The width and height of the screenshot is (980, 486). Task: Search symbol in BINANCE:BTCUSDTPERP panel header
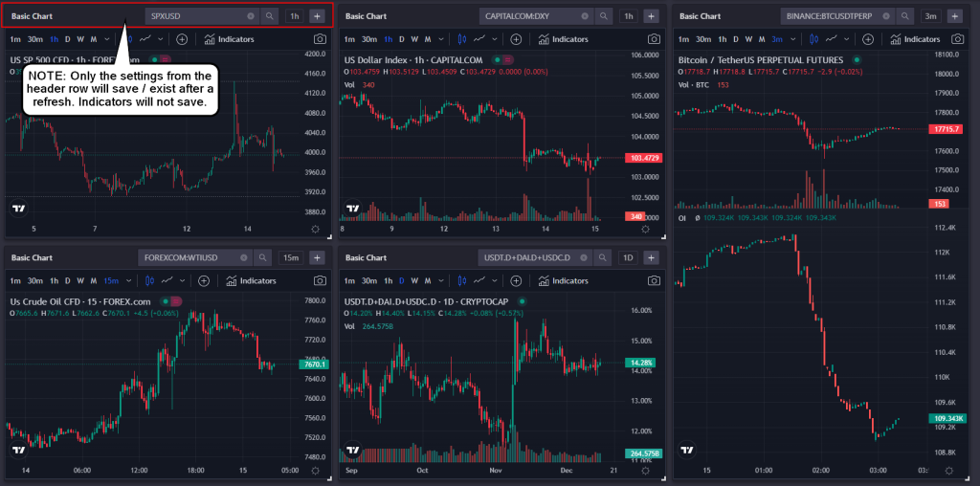904,16
